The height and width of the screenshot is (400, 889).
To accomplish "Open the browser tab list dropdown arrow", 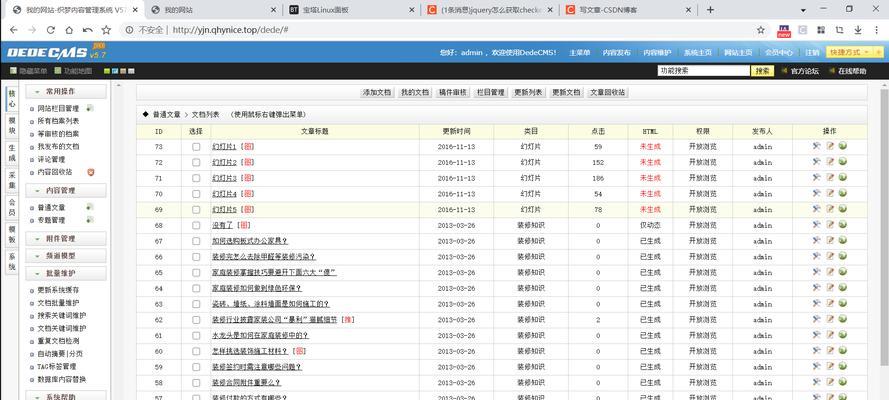I will [803, 10].
